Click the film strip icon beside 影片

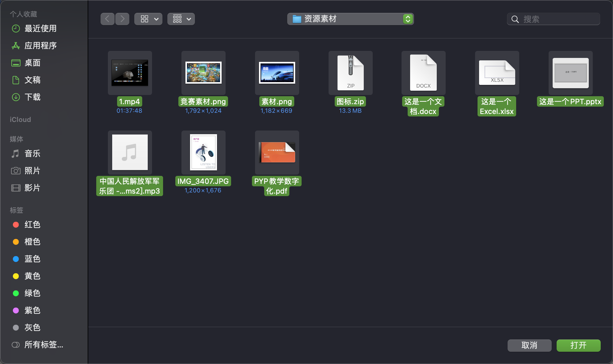[16, 188]
